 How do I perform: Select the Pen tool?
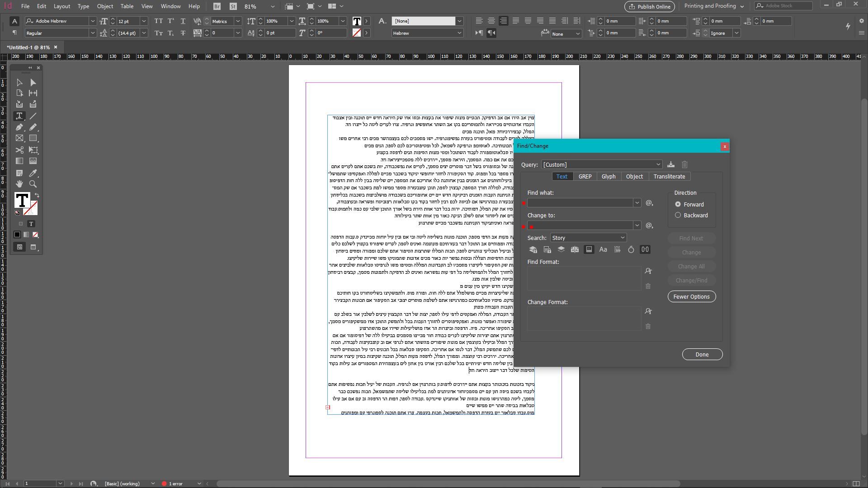click(19, 127)
